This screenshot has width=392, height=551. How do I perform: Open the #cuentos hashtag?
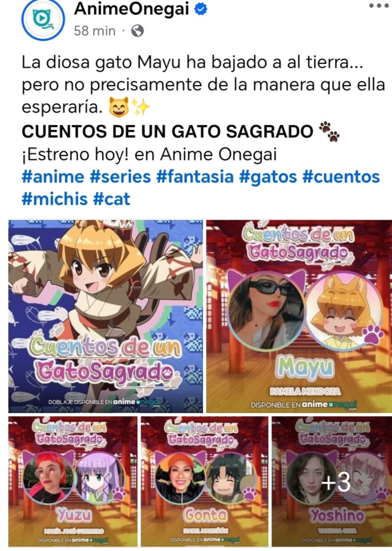pos(341,176)
